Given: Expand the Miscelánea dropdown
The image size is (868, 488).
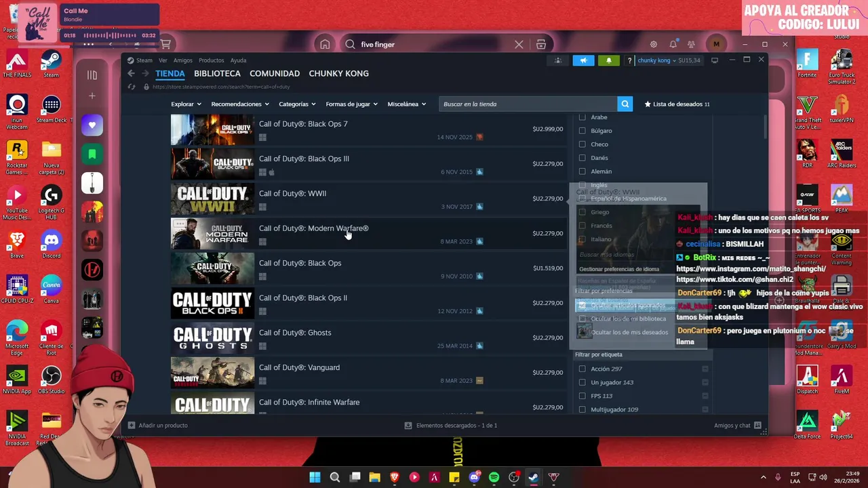Looking at the screenshot, I should tap(406, 104).
